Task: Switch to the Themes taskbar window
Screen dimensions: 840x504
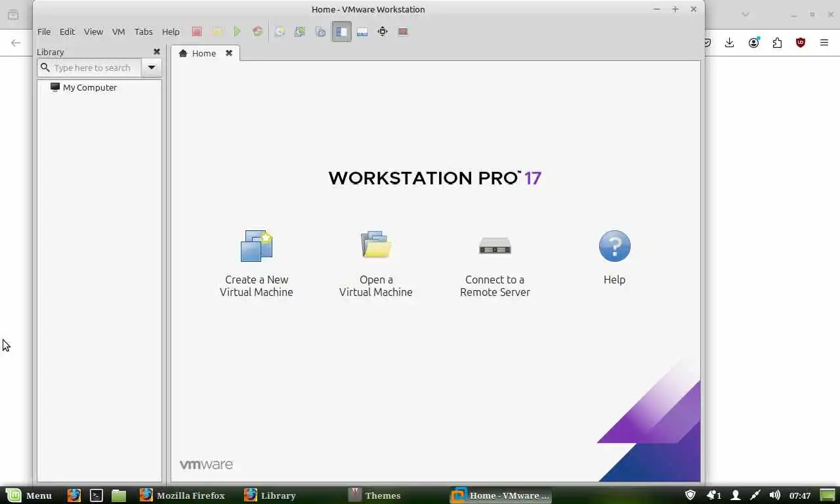Action: coord(375,495)
